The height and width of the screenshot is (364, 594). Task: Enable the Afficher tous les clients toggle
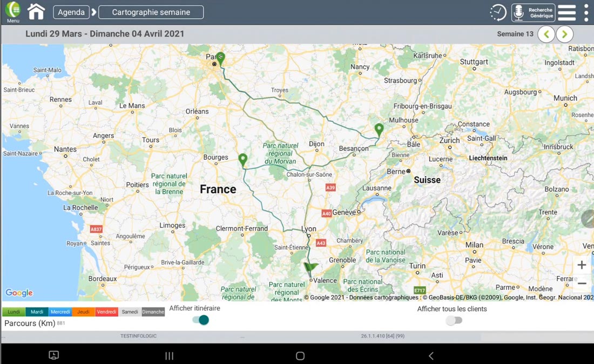pos(454,320)
